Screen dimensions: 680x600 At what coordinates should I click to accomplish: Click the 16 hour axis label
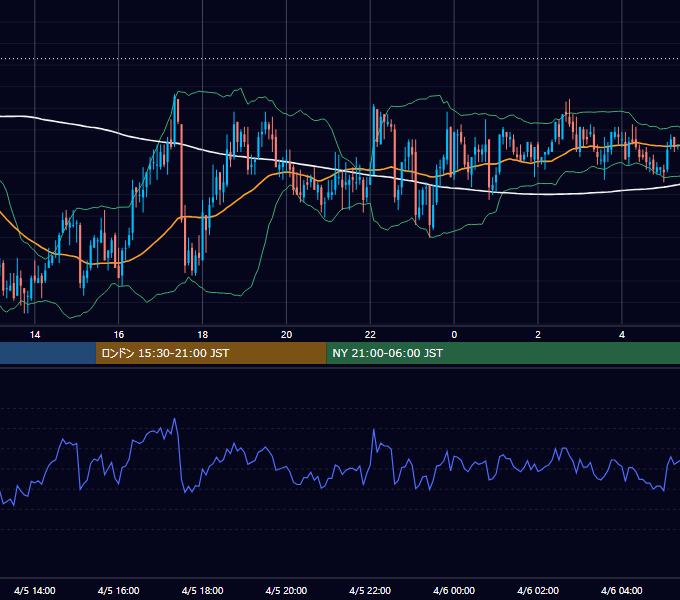pyautogui.click(x=118, y=335)
